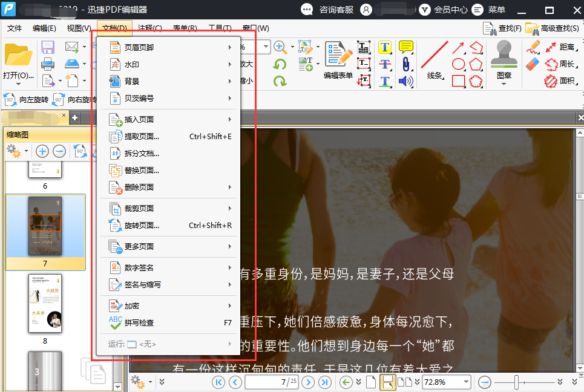Open the 水印 watermark submenu
This screenshot has height=392, width=584.
tap(169, 64)
